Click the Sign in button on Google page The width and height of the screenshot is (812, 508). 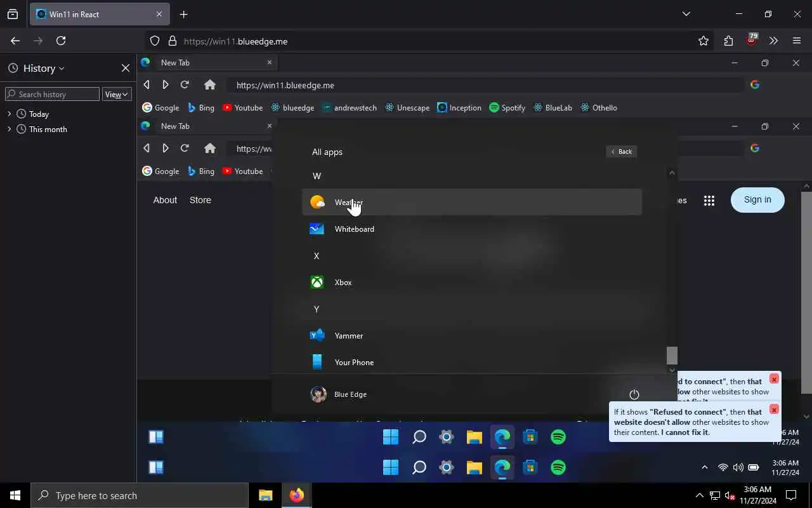[757, 200]
